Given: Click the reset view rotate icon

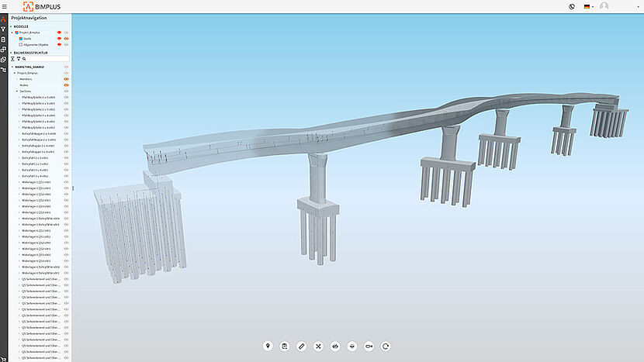Looking at the screenshot, I should [386, 346].
